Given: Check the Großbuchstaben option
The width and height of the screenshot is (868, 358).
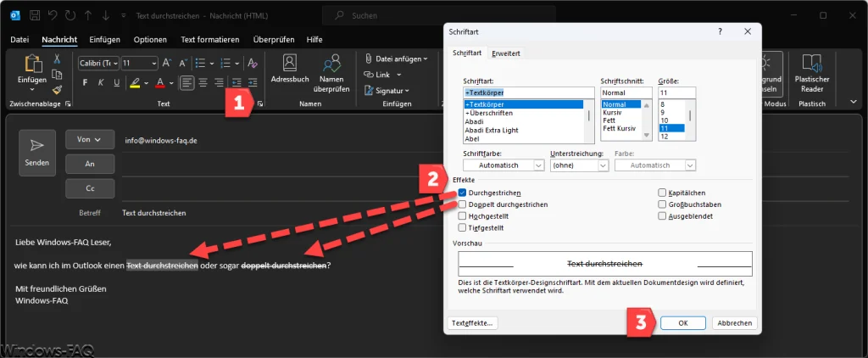Looking at the screenshot, I should click(x=662, y=204).
